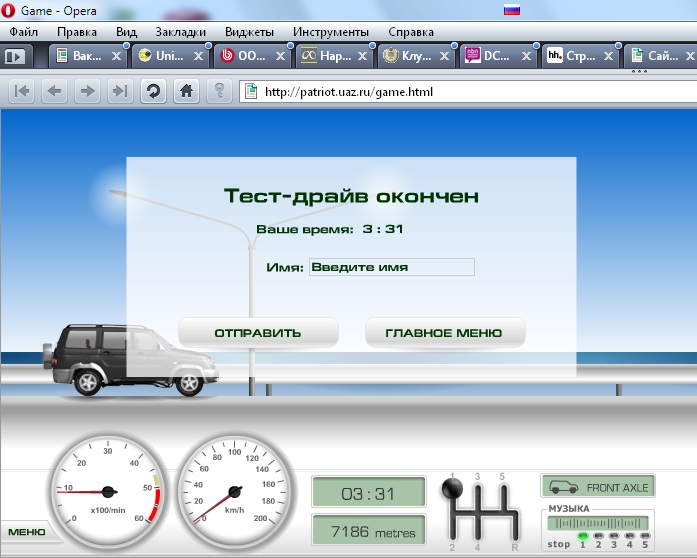The width and height of the screenshot is (697, 558).
Task: Select music track 3
Action: coord(614,536)
